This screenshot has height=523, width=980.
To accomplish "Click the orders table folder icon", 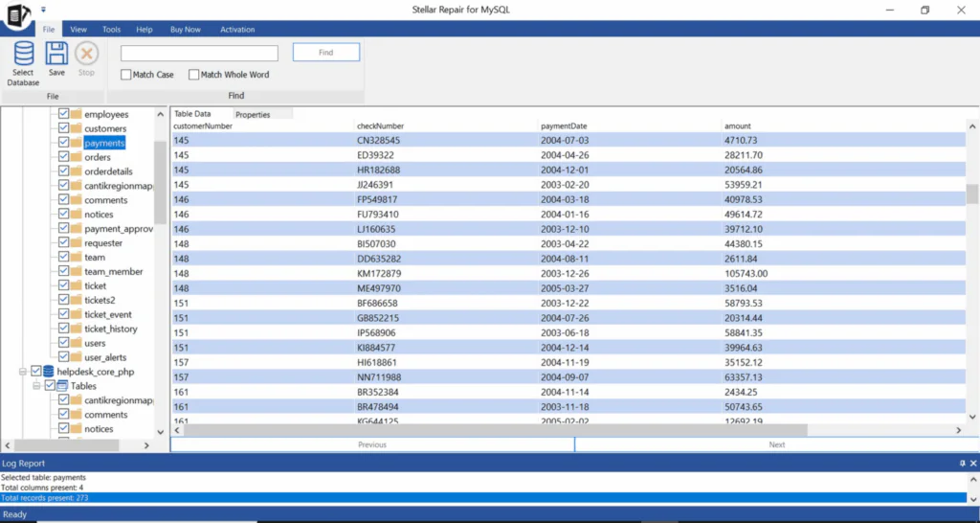I will pos(77,157).
